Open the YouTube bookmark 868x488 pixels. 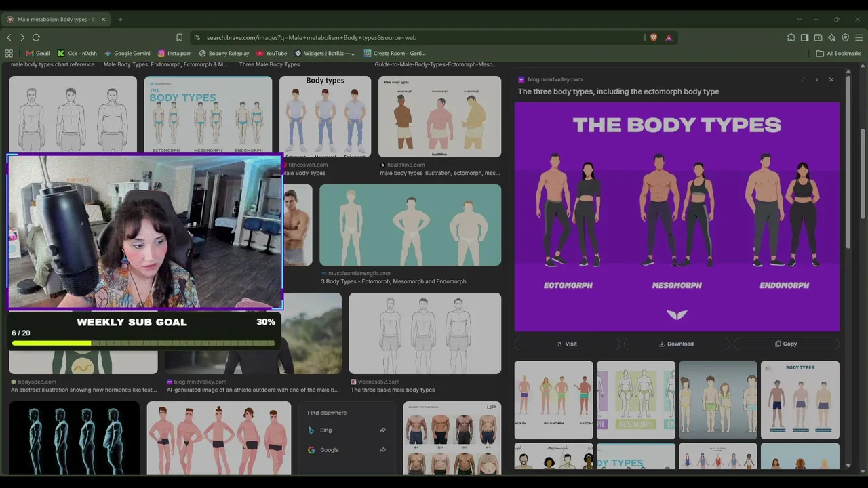pos(271,53)
